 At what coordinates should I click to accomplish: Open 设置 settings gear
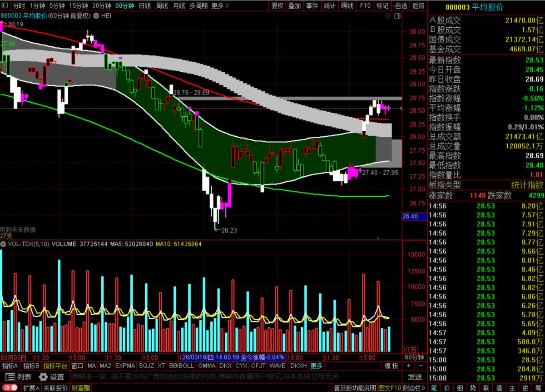point(52,377)
